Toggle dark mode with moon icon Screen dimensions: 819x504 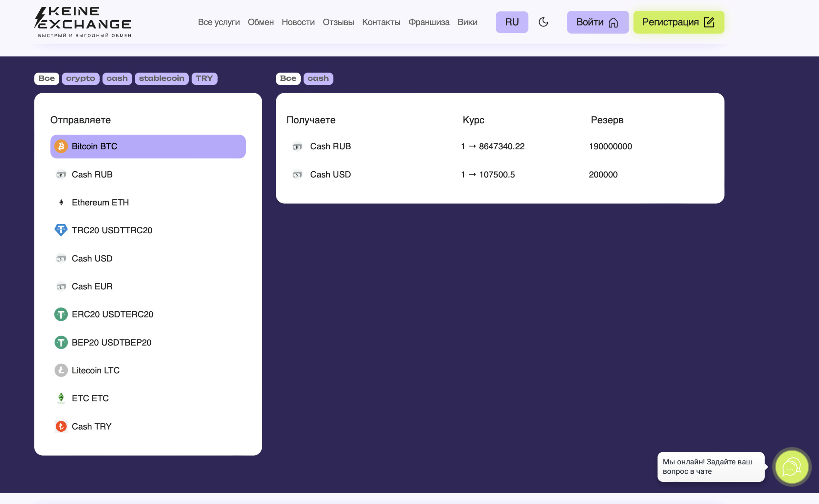pos(543,22)
